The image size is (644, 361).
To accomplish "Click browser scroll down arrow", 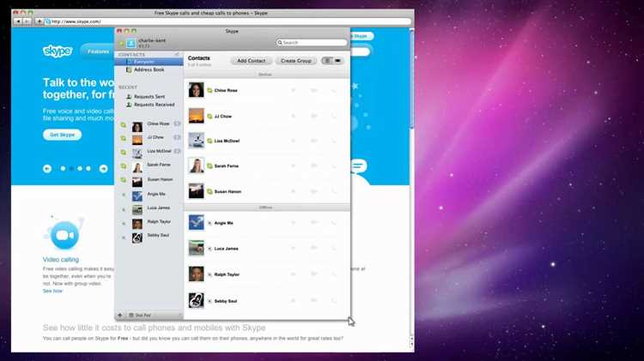I will [411, 344].
